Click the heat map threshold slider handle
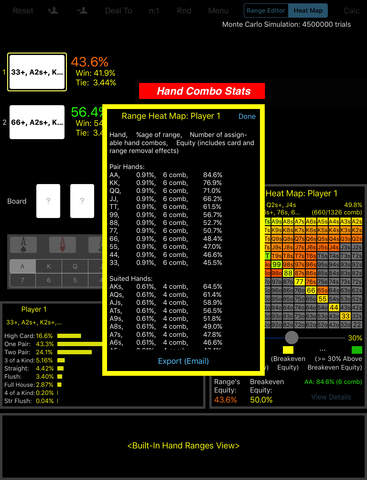Image resolution: width=367 pixels, height=480 pixels. [x=292, y=337]
